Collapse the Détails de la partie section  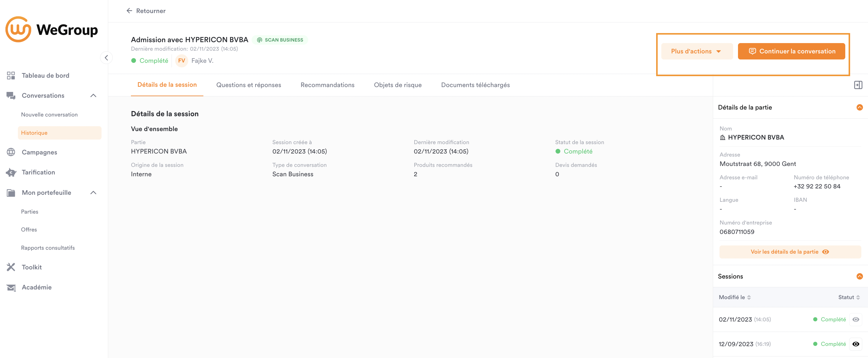click(x=860, y=107)
